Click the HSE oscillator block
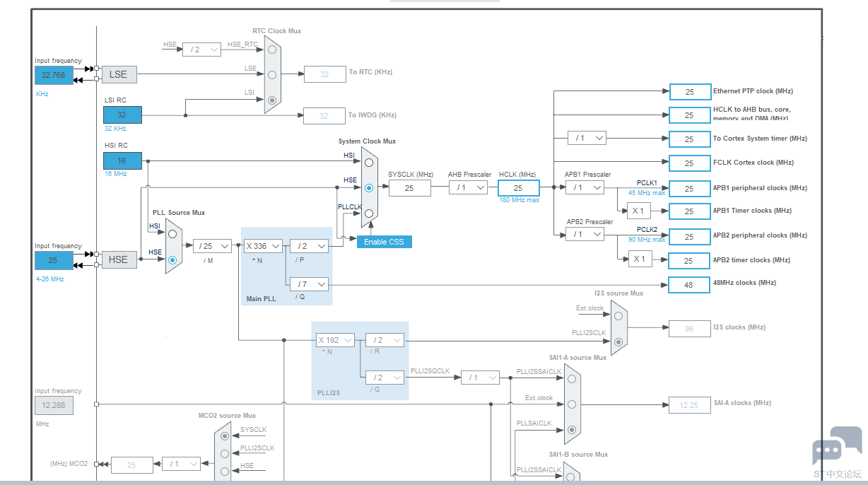 point(119,259)
